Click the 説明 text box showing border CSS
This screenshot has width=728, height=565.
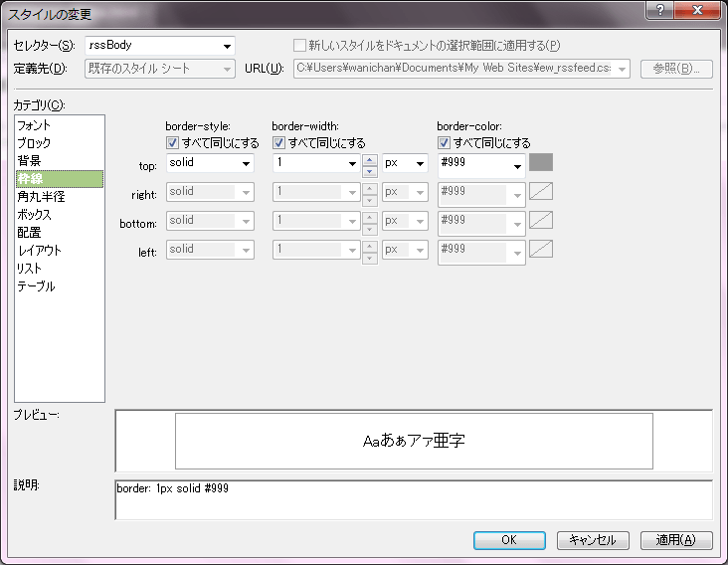[414, 500]
